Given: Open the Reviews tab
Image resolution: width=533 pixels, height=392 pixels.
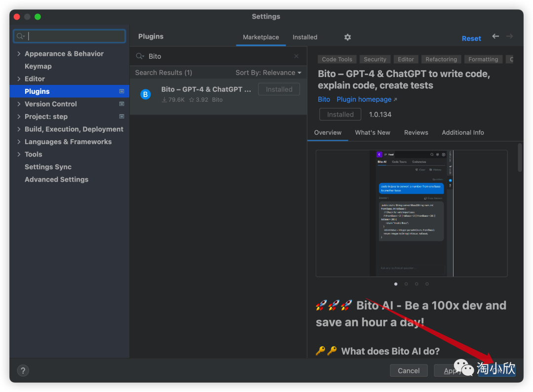Looking at the screenshot, I should [x=416, y=133].
